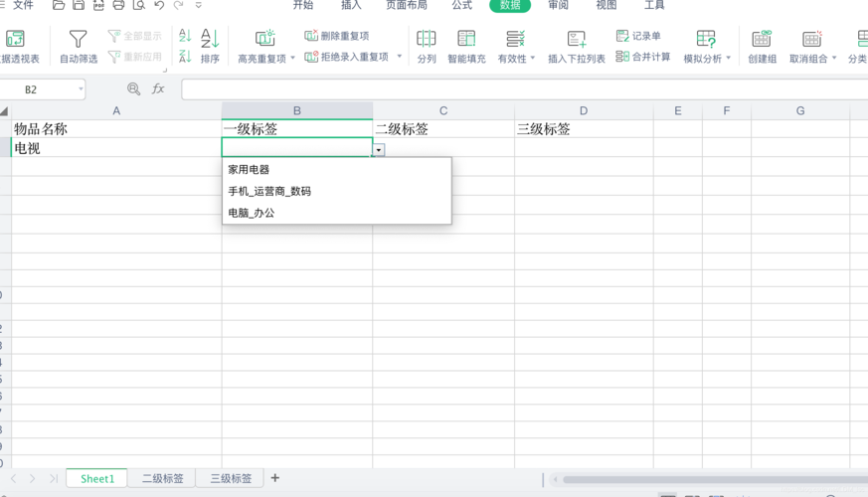Switch to 页面布局 ribbon tab
The width and height of the screenshot is (868, 497).
point(407,5)
